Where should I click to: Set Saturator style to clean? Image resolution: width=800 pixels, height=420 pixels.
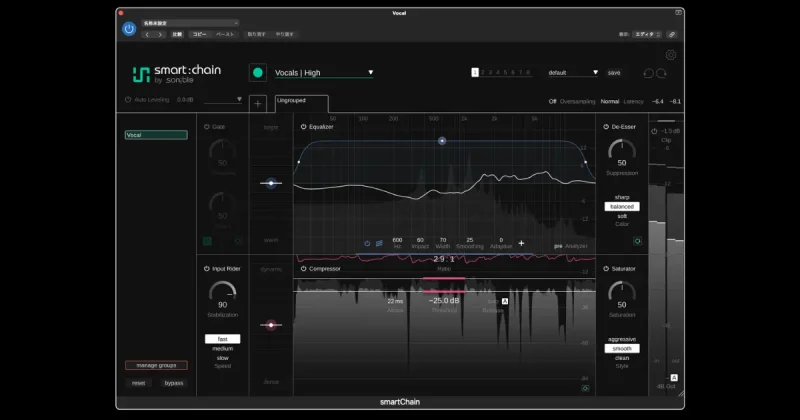622,358
